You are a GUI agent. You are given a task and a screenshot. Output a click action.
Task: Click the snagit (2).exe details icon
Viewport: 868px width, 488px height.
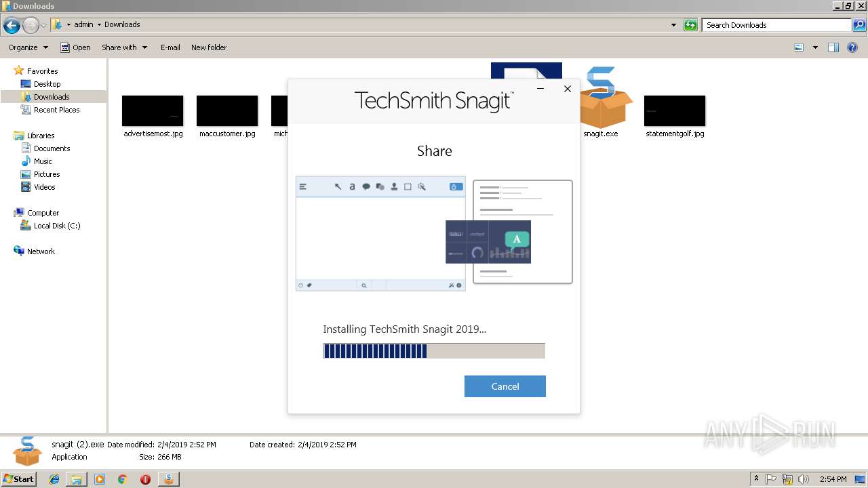(x=28, y=452)
